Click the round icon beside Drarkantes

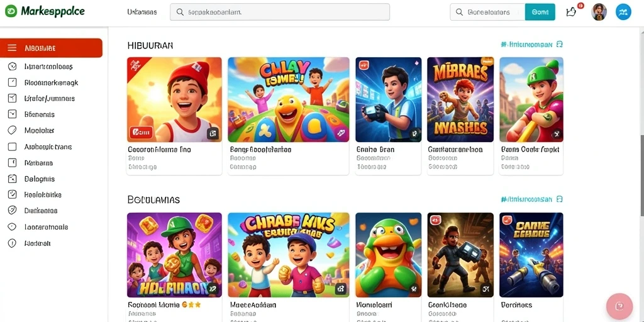pos(13,210)
